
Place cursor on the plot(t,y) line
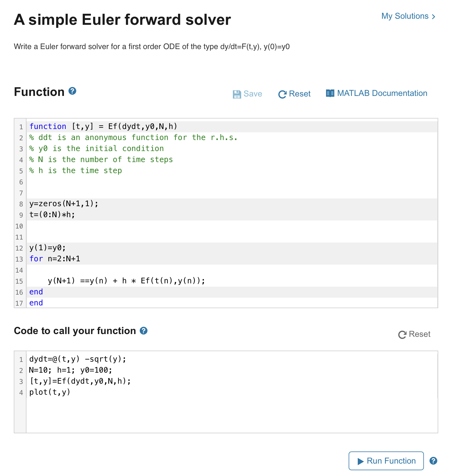tap(50, 392)
